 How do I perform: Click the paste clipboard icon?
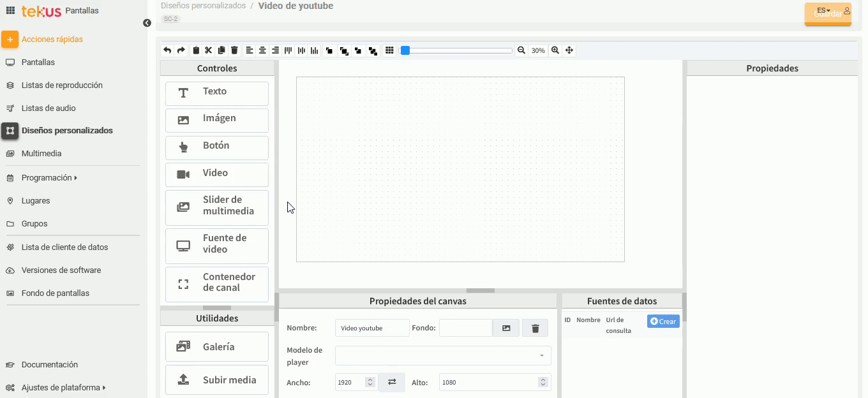196,50
